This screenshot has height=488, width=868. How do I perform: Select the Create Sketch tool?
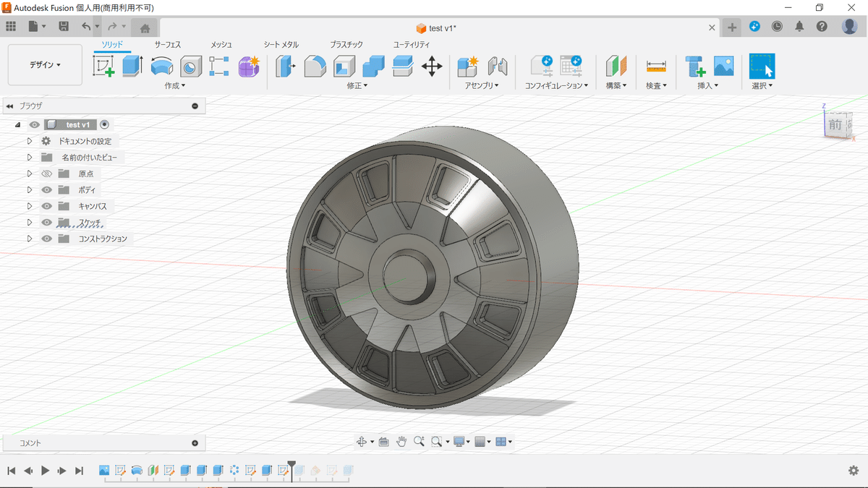pyautogui.click(x=104, y=67)
